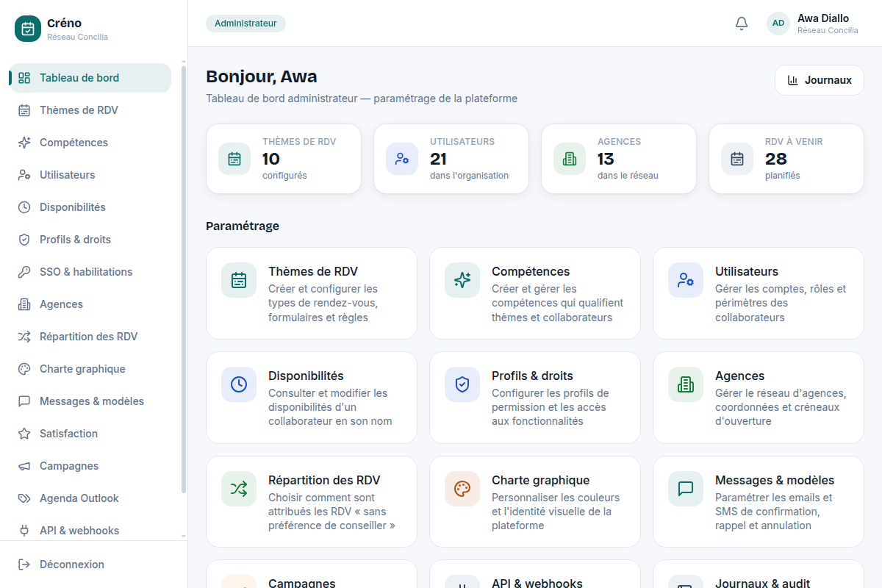Click the Thèmes de RDV stat tile
Image resolution: width=882 pixels, height=588 pixels.
(284, 159)
